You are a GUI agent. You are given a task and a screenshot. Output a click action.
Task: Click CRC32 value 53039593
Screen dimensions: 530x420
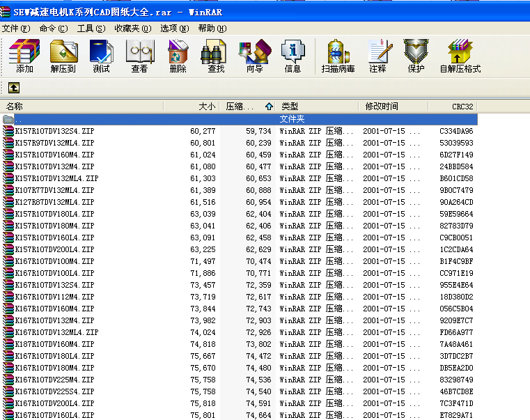[456, 143]
